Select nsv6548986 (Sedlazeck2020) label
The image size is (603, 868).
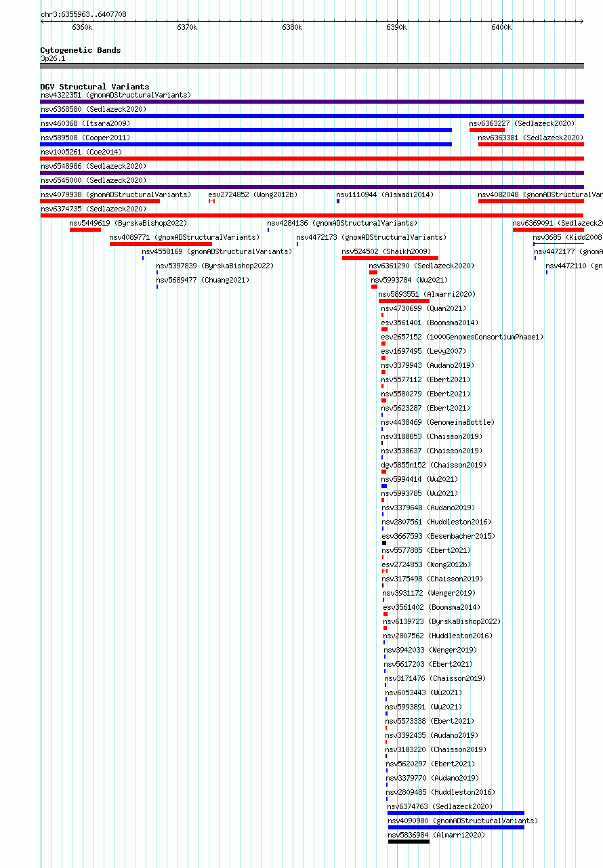(93, 166)
